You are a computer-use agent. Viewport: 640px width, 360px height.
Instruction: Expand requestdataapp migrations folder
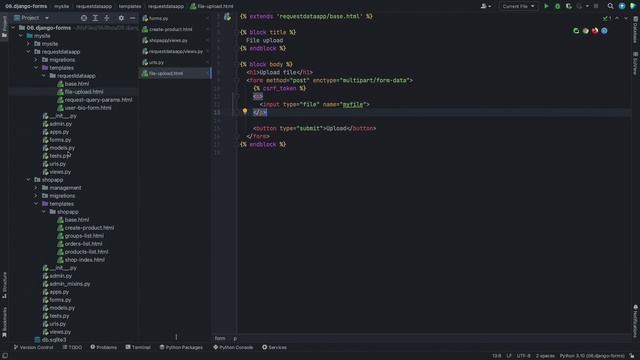(x=36, y=60)
